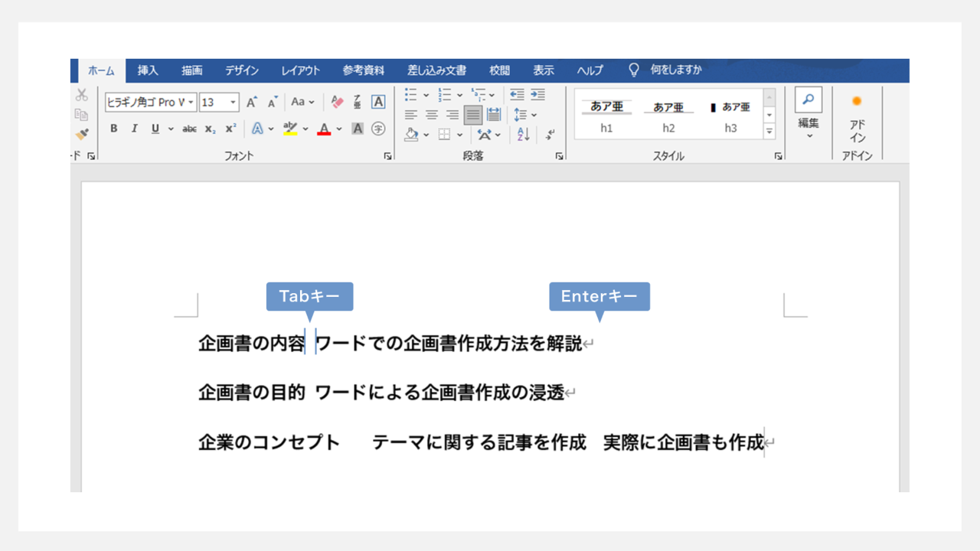Center align the paragraph
Screen dimensions: 980x551
pyautogui.click(x=432, y=115)
